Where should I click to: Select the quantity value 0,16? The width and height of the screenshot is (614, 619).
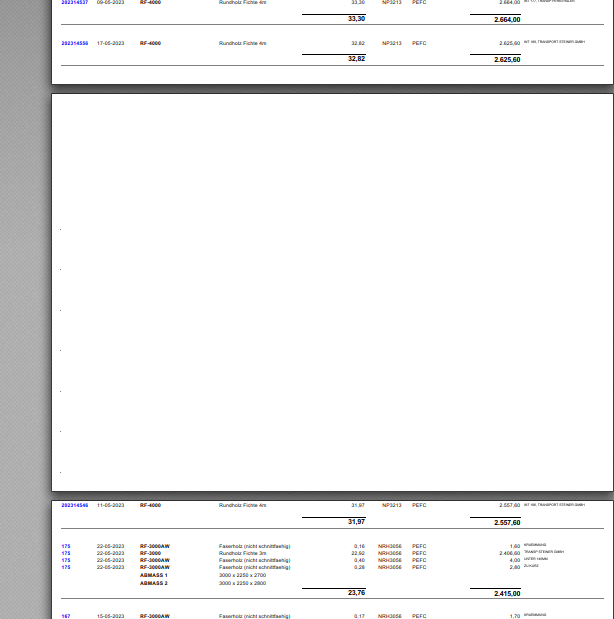coord(359,546)
